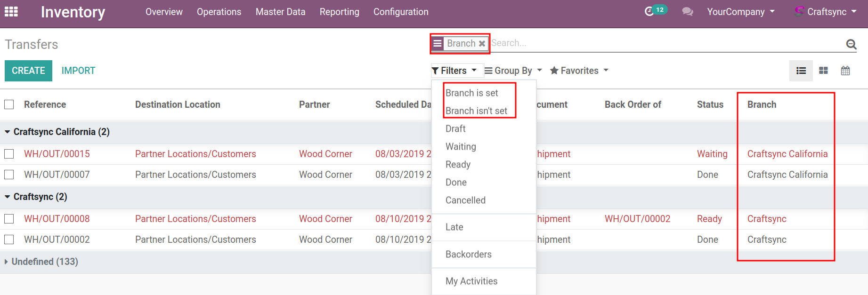The height and width of the screenshot is (295, 868).
Task: Switch to list view icon
Action: [801, 71]
